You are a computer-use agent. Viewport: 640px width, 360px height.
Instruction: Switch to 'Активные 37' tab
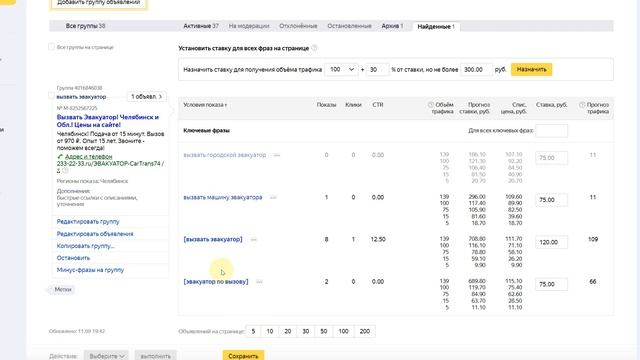(201, 26)
